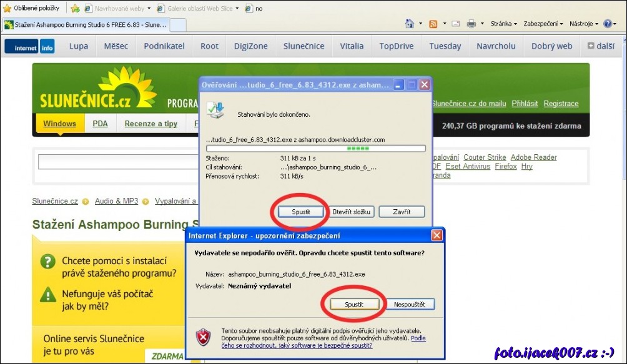Image resolution: width=627 pixels, height=364 pixels.
Task: Click the Favorites star icon
Action: 7,8
